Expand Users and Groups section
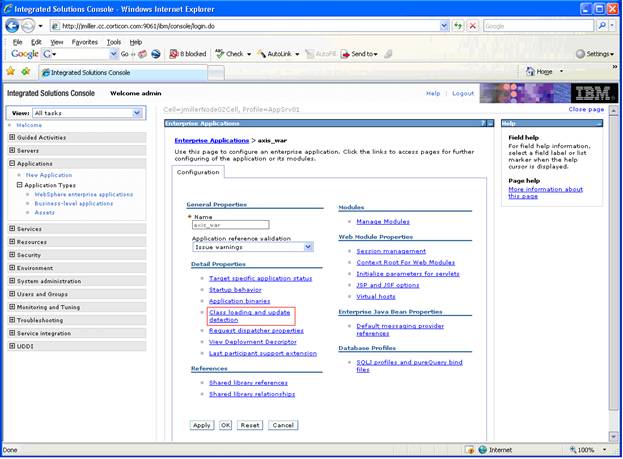 tap(12, 294)
